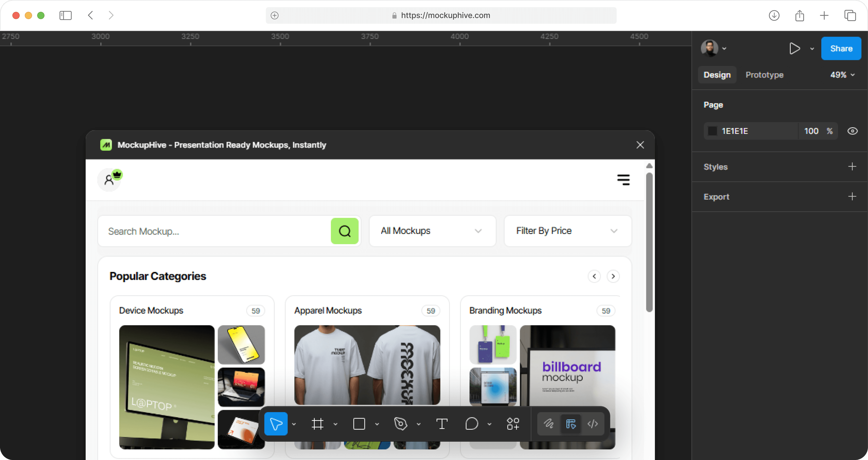Image resolution: width=868 pixels, height=460 pixels.
Task: Select the Pen tool
Action: pos(401,424)
